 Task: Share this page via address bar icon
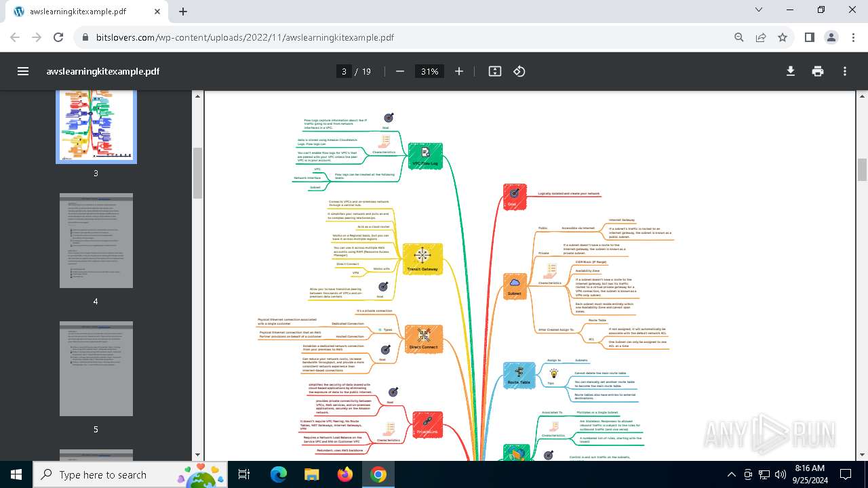(761, 37)
